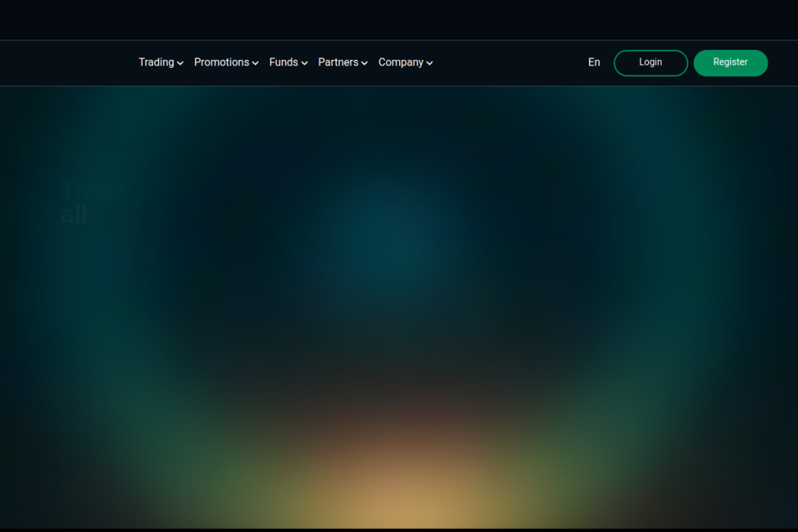
Task: Click the chevron arrow beside Promotions
Action: click(x=255, y=63)
